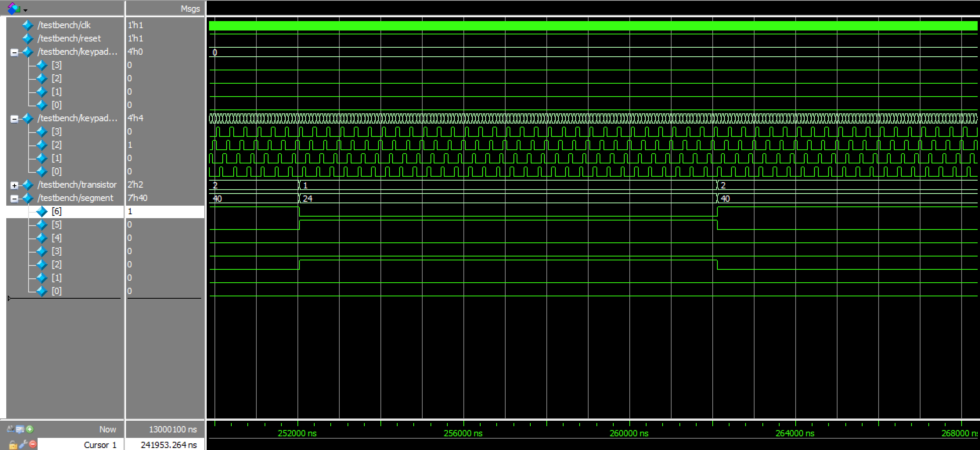Open the dropdown arrow next to the format icon
980x450 pixels.
coord(25,10)
